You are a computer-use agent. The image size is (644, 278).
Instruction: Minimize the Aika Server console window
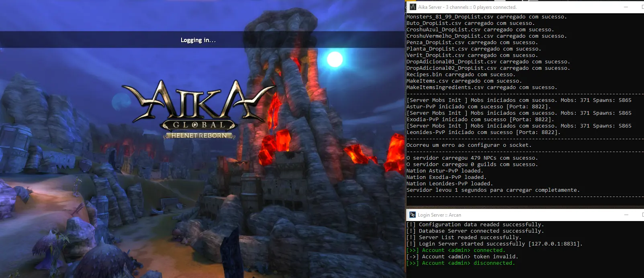click(x=626, y=7)
